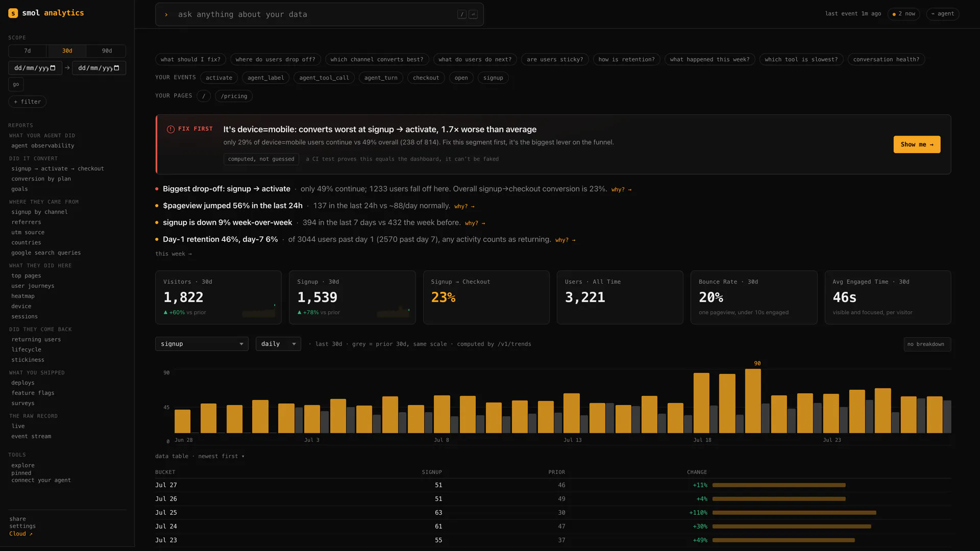
Task: Select the /pricing page chip
Action: tap(234, 96)
